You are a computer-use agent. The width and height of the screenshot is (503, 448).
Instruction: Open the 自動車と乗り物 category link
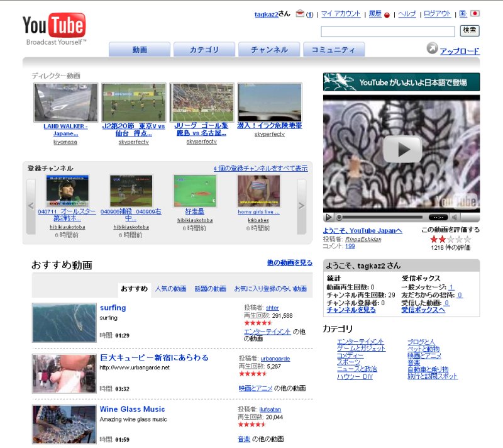pyautogui.click(x=428, y=369)
